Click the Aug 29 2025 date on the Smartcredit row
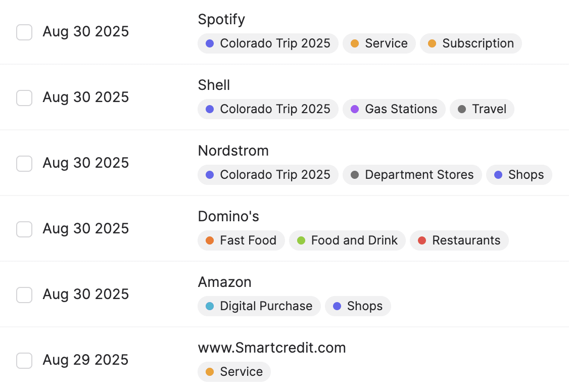 85,360
